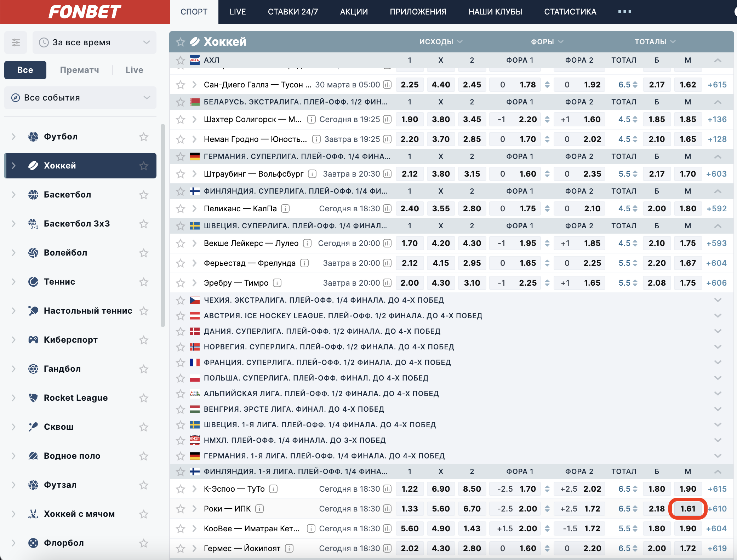Adjust handicap stepper for Неман Гродно match

[547, 139]
